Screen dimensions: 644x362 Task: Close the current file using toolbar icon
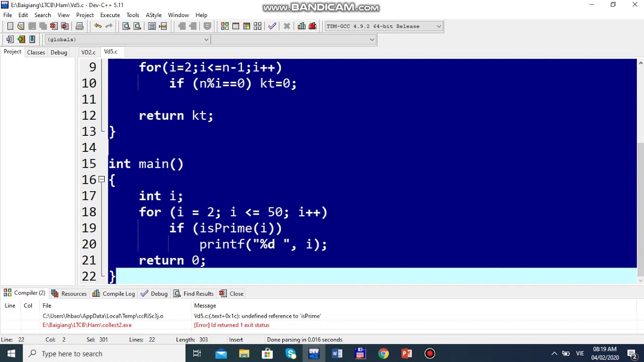(x=54, y=26)
